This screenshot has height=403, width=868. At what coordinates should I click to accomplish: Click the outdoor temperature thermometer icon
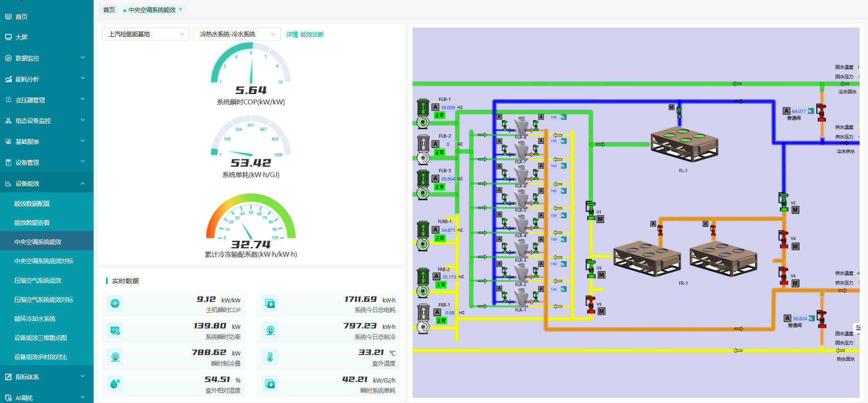coord(270,357)
